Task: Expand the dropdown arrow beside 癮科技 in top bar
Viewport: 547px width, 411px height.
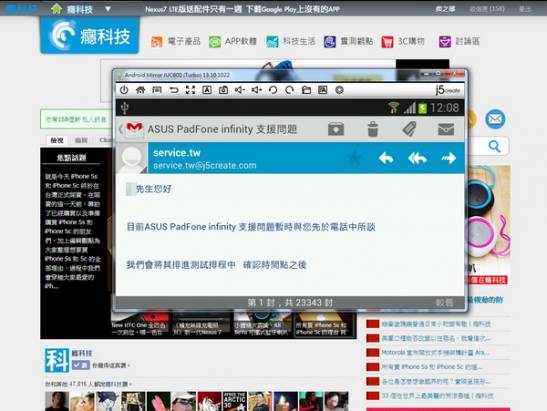Action: coord(108,9)
